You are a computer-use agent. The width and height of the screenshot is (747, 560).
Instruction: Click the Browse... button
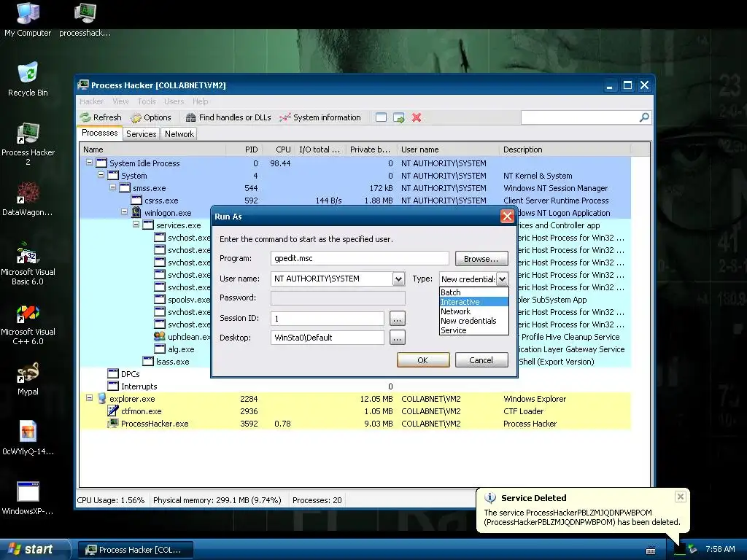click(481, 259)
